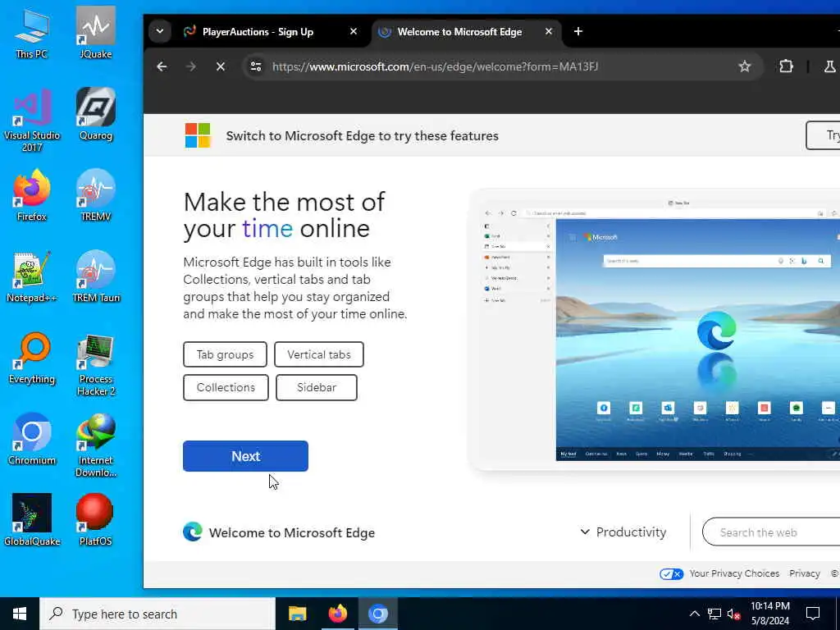
Task: Launch TREM Tauri desktop shortcut
Action: point(95,277)
